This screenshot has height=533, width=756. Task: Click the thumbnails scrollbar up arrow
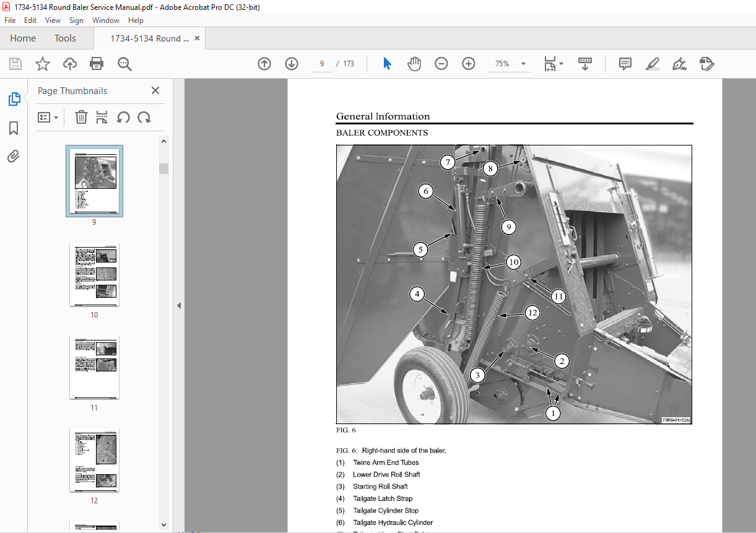point(164,141)
